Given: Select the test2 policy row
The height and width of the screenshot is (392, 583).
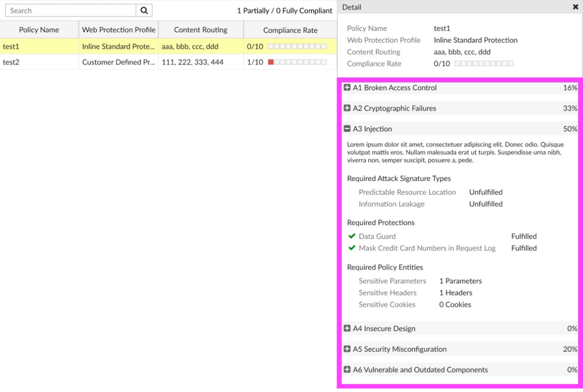Looking at the screenshot, I should [169, 62].
